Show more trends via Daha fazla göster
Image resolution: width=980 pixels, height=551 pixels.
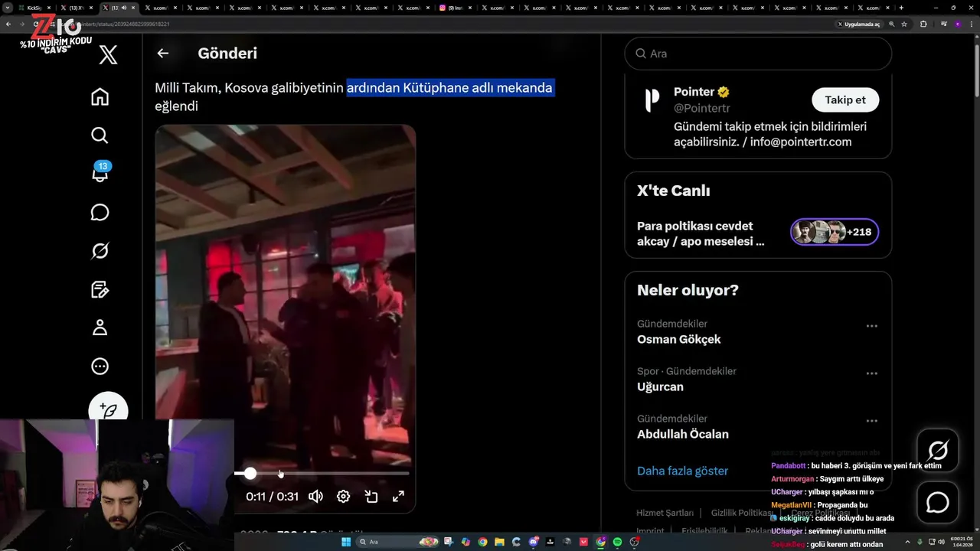pos(682,471)
